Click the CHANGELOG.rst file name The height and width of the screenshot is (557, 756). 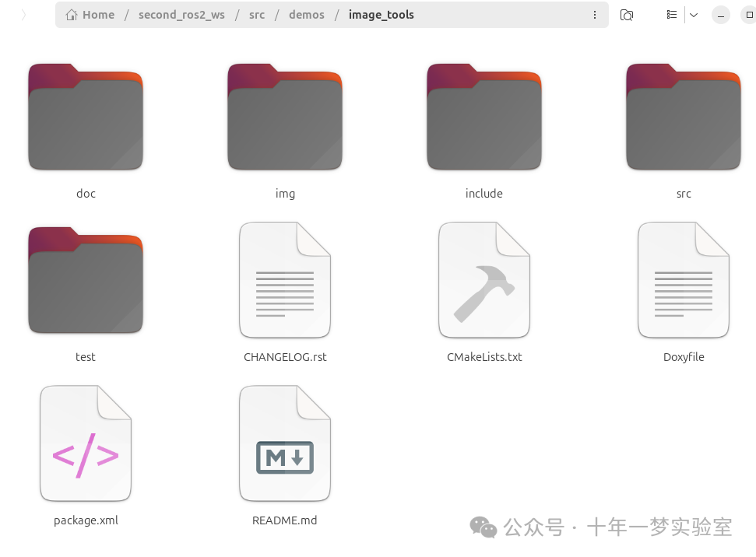tap(285, 357)
